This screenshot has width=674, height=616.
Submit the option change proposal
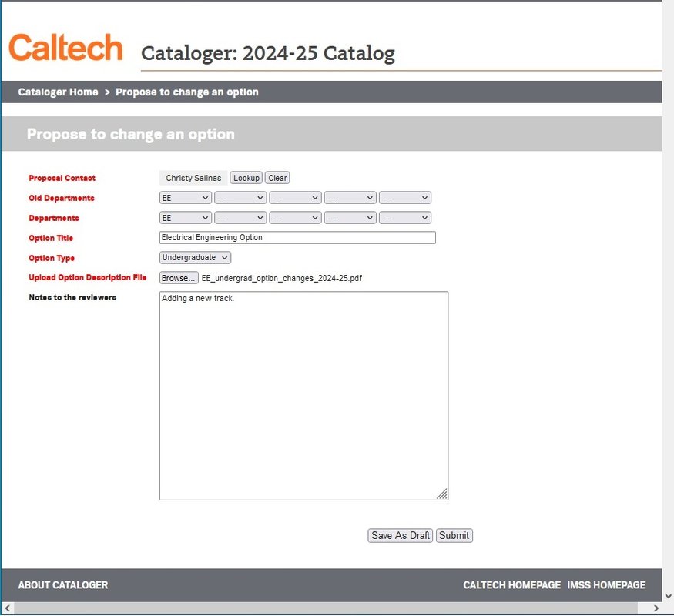pyautogui.click(x=454, y=536)
